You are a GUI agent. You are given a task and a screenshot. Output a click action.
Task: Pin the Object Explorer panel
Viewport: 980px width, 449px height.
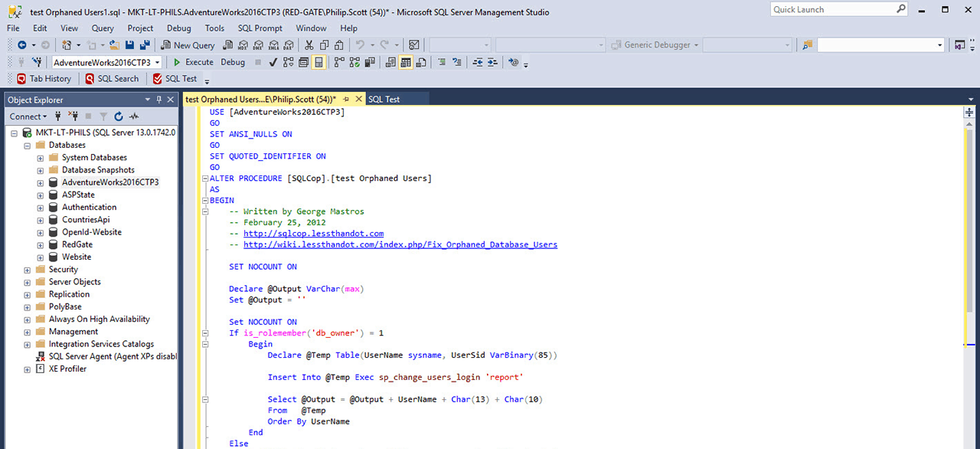(159, 99)
